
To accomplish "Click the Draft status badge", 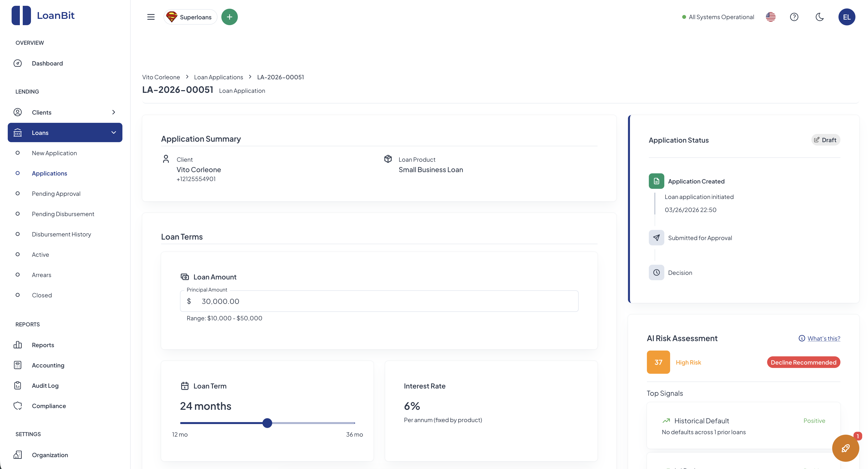I will pos(825,140).
